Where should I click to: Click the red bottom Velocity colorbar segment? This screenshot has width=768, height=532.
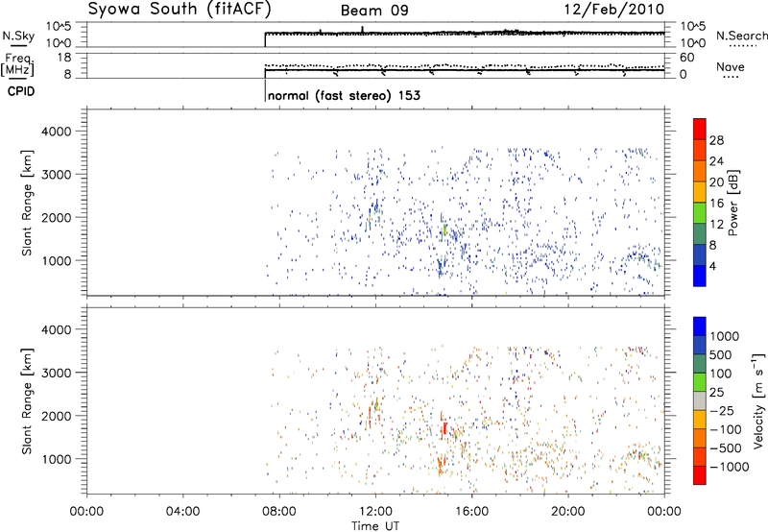[700, 475]
